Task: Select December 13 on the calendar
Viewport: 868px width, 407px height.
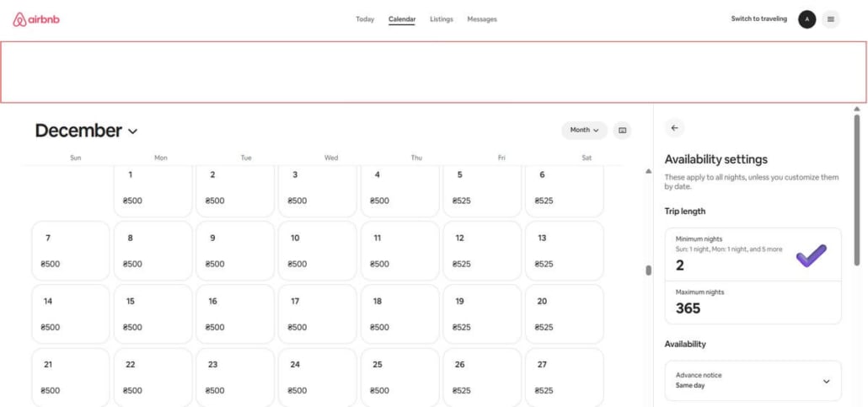Action: pyautogui.click(x=565, y=251)
